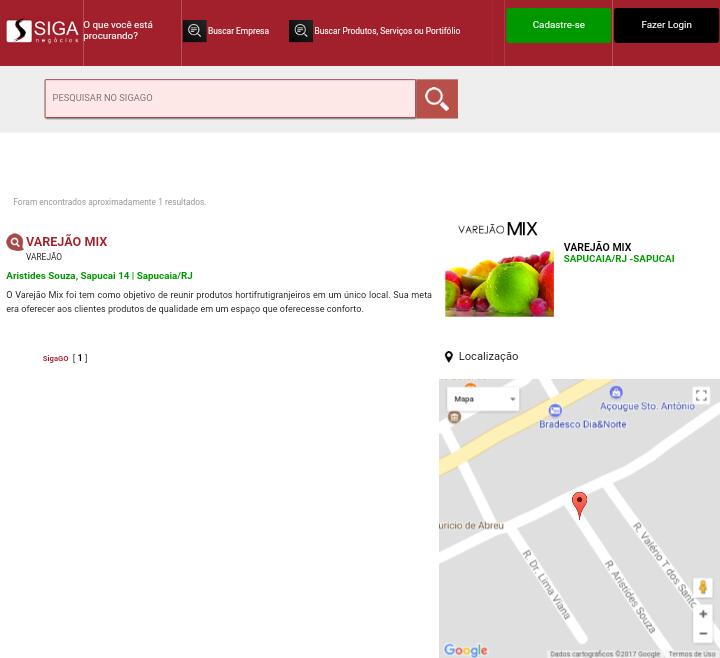Click the Açougue Sto. Antônio map marker
720x658 pixels.
tap(616, 392)
